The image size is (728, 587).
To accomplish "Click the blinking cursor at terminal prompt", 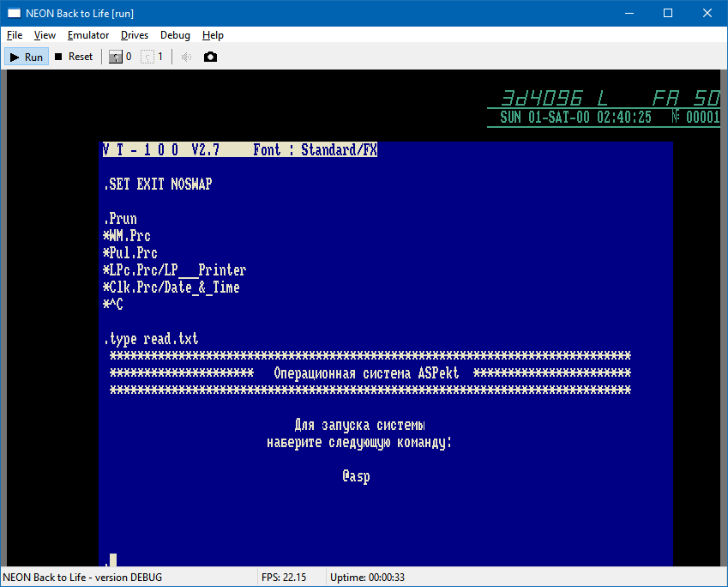I will tap(112, 560).
